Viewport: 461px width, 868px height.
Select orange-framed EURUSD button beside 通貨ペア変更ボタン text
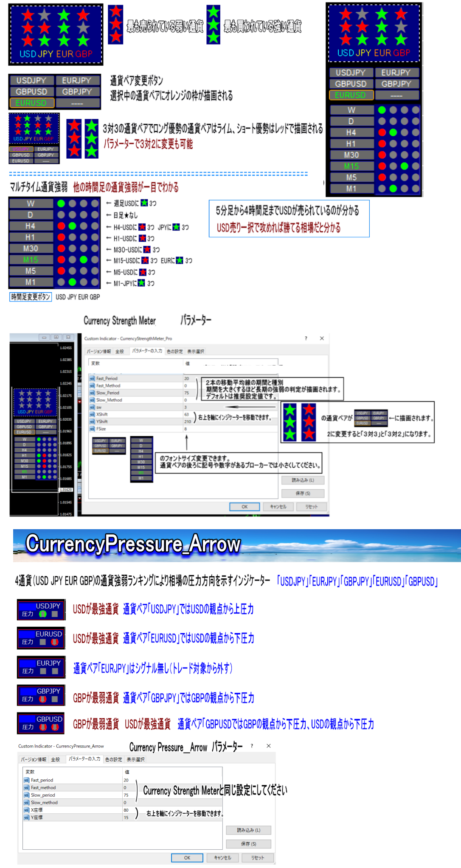31,103
